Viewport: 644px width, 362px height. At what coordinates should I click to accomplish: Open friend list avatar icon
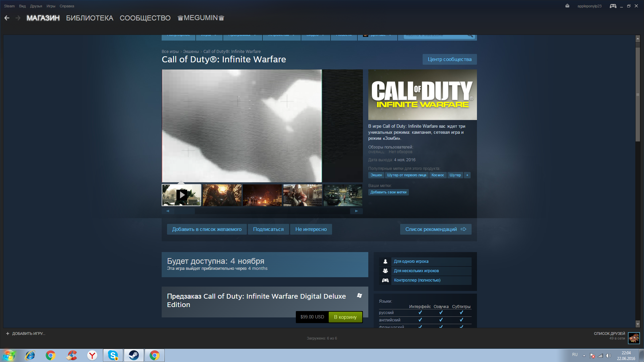(x=634, y=338)
